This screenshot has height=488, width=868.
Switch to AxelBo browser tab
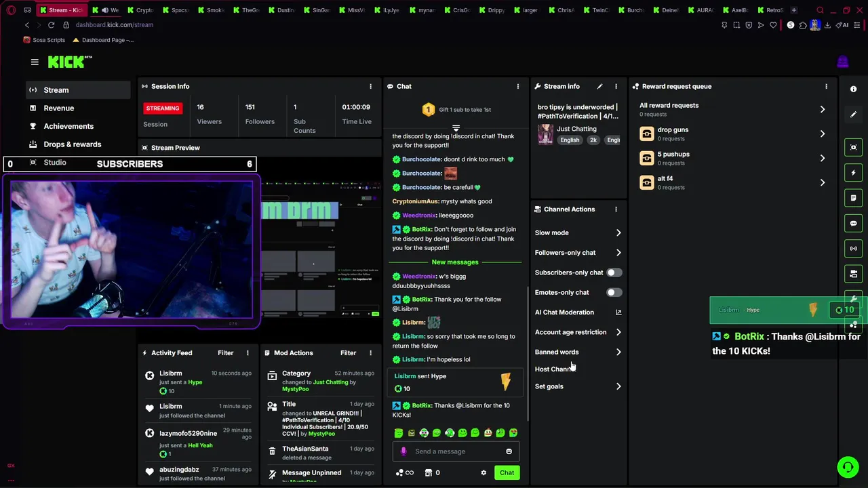(735, 10)
